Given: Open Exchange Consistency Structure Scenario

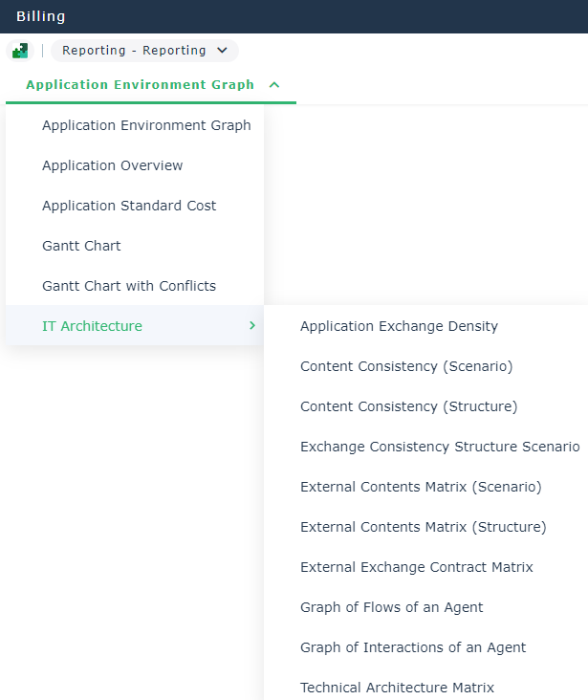Looking at the screenshot, I should (440, 447).
